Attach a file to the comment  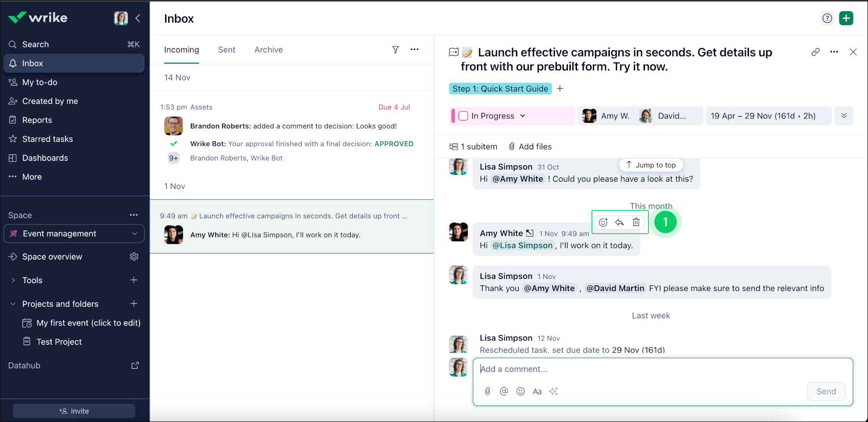tap(487, 391)
